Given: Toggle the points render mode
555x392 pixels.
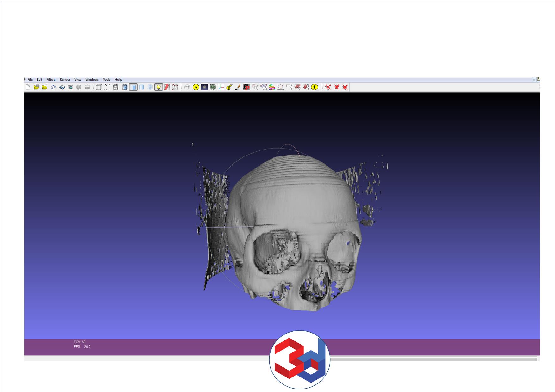Looking at the screenshot, I should click(x=107, y=87).
